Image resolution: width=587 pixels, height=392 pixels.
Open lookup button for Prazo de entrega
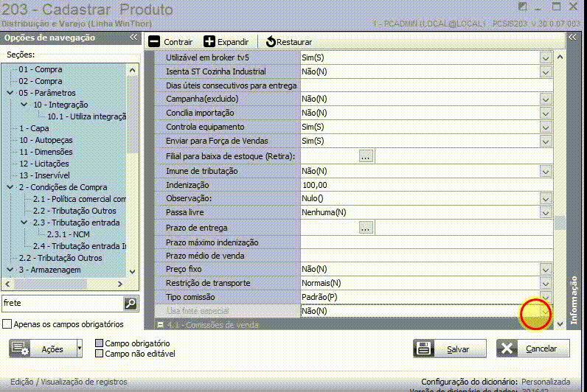[x=366, y=228]
